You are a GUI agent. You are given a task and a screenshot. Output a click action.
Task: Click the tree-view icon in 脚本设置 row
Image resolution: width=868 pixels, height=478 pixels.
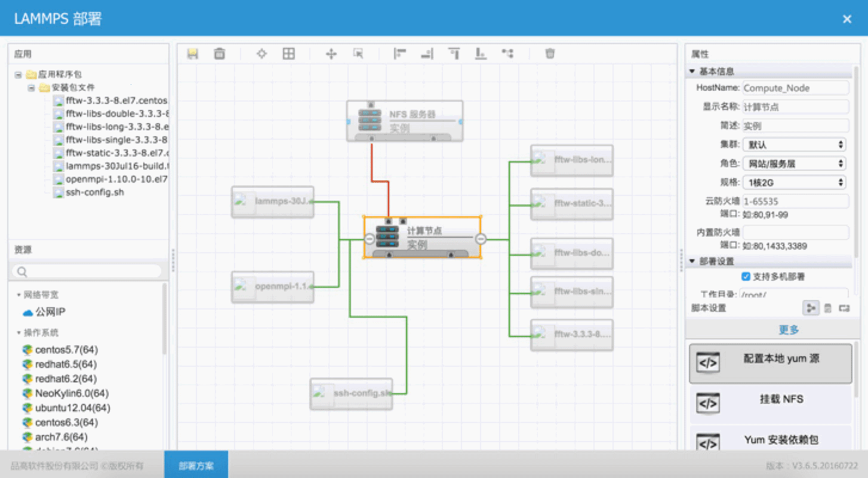[x=811, y=308]
